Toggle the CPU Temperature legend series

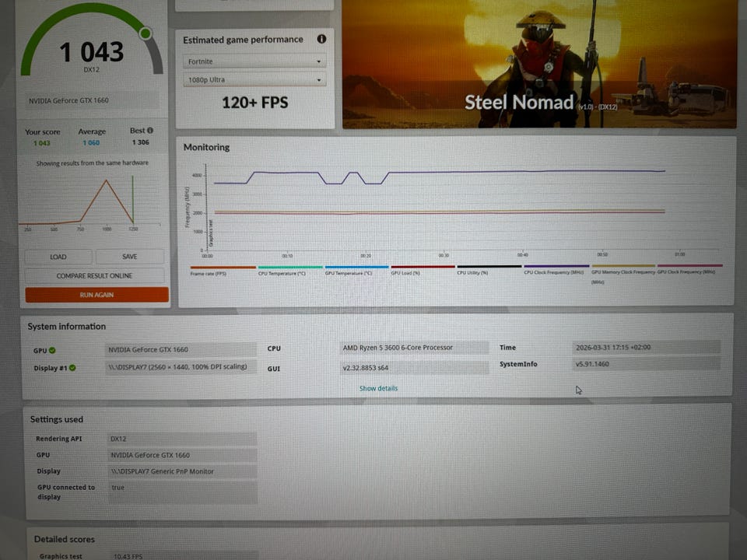pos(290,271)
